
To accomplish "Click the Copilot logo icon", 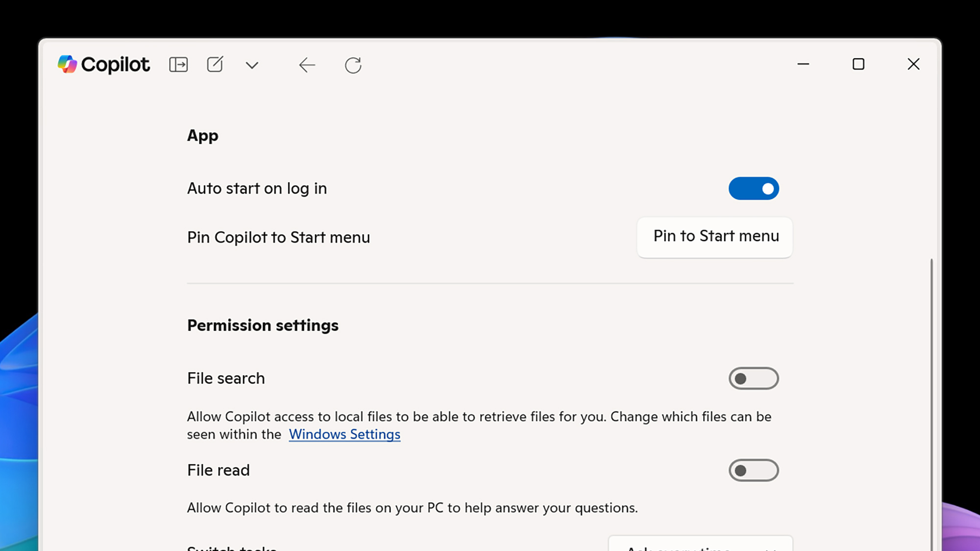I will pyautogui.click(x=67, y=64).
